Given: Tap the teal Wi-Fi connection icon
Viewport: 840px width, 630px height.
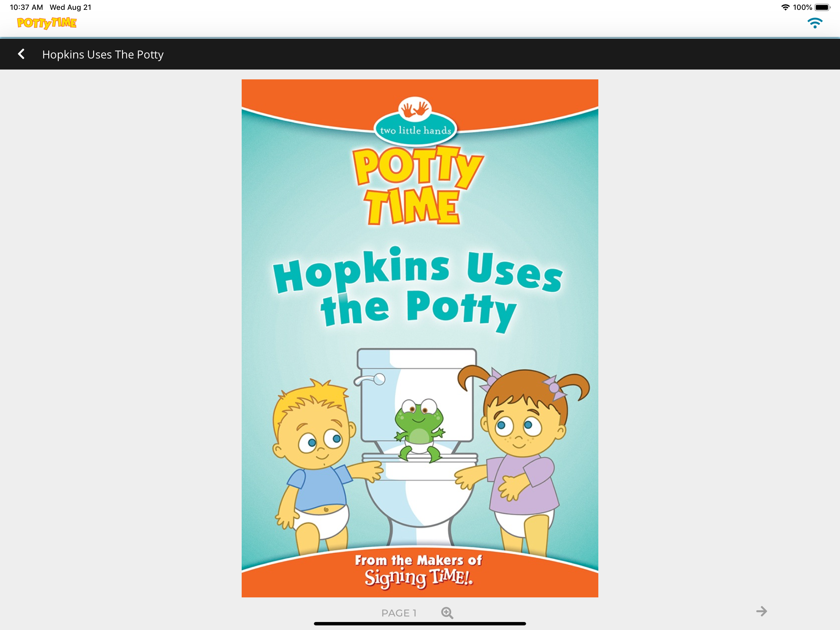Looking at the screenshot, I should (x=814, y=23).
